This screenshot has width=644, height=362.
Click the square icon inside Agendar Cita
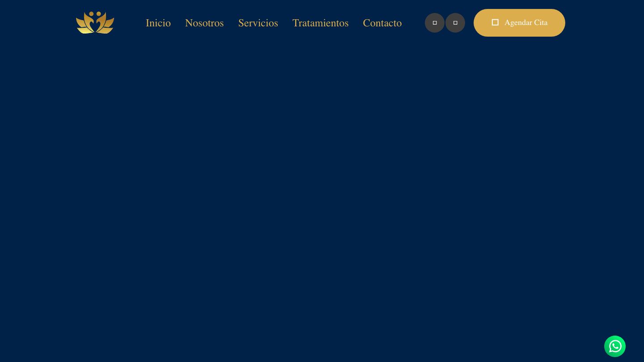click(x=495, y=23)
